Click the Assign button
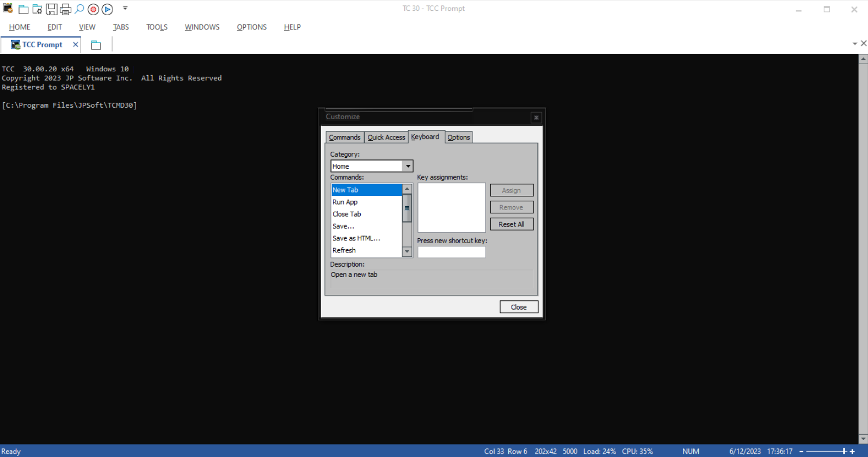The image size is (868, 457). point(512,190)
